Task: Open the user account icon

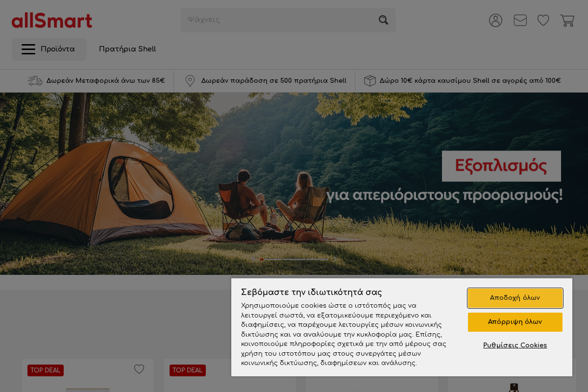Action: click(495, 20)
